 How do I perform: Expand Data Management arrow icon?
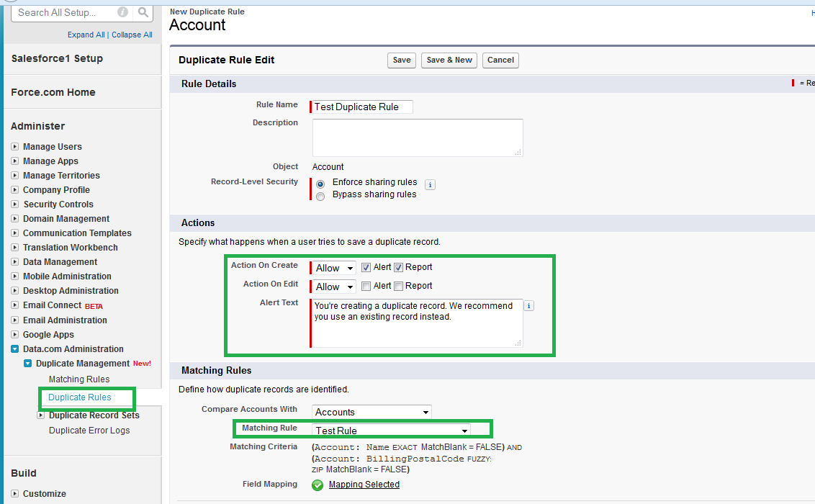click(x=15, y=262)
